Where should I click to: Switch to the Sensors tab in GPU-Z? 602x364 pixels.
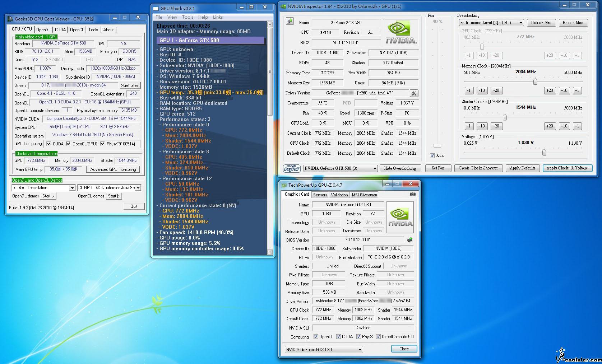[320, 195]
